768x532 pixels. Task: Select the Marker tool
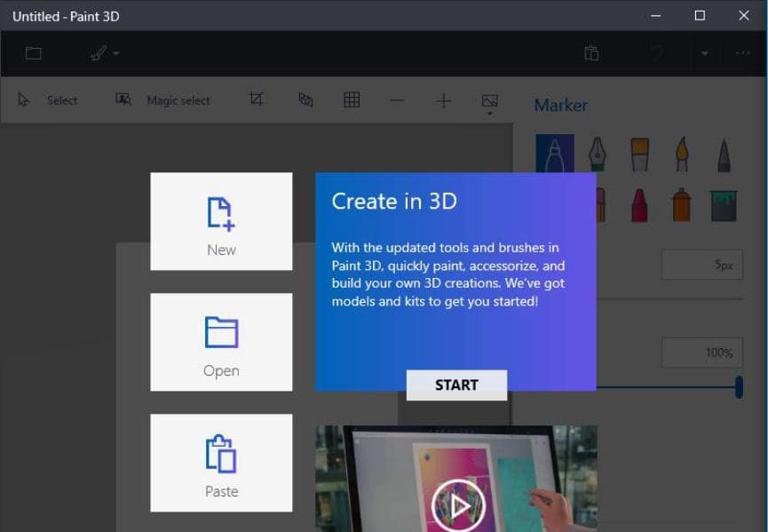[x=554, y=151]
